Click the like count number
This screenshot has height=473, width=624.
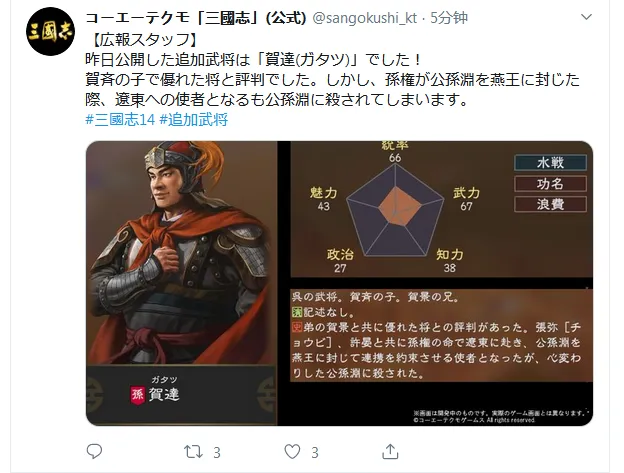point(315,452)
